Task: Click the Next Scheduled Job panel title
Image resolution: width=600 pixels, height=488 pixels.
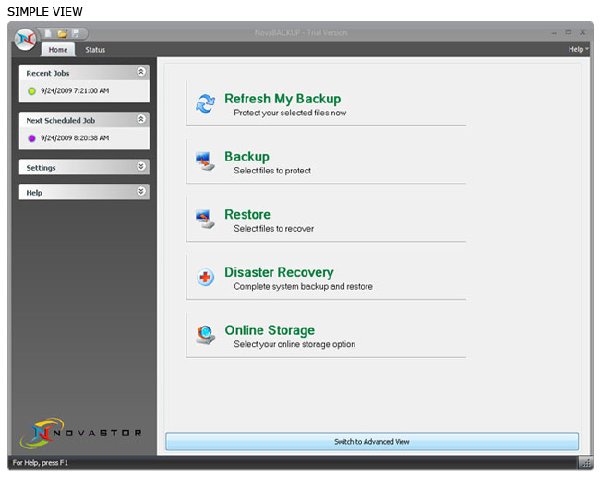Action: coord(61,121)
